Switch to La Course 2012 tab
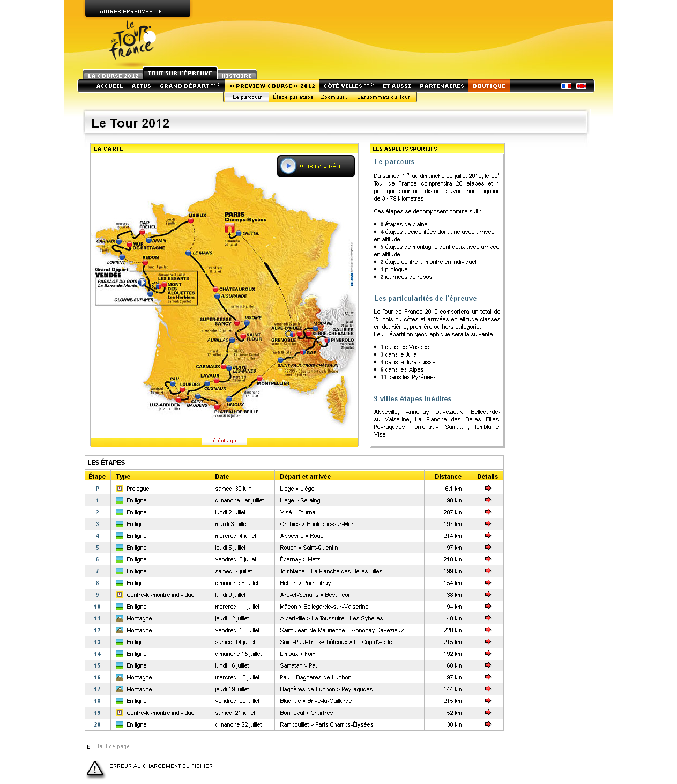677x784 pixels. (113, 76)
